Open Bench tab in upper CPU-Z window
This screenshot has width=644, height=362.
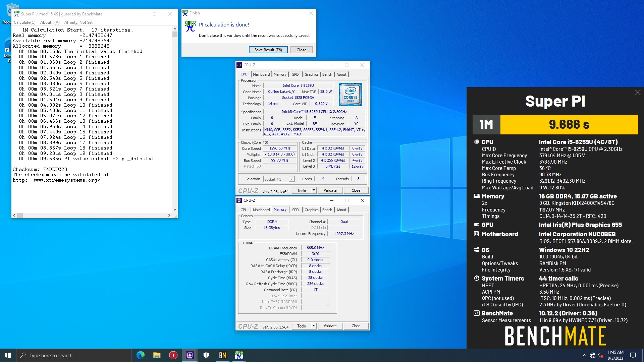[x=327, y=74]
